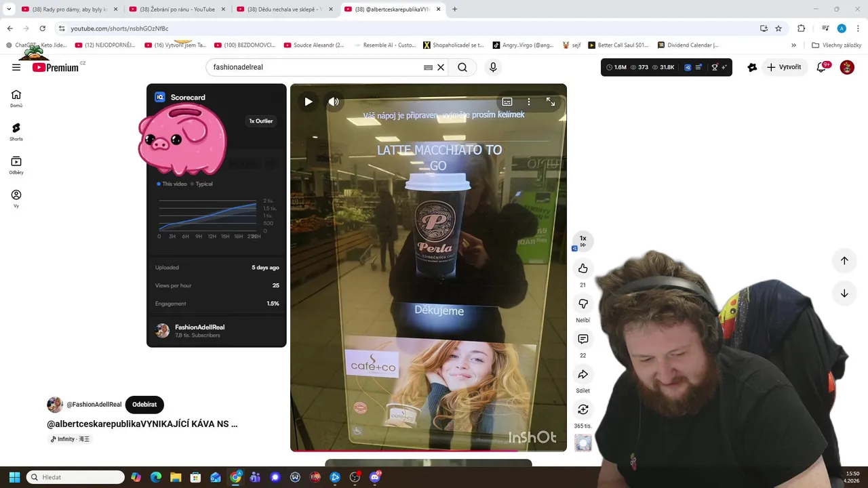Viewport: 868px width, 488px height.
Task: Go to previous Short with up arrow
Action: click(844, 260)
